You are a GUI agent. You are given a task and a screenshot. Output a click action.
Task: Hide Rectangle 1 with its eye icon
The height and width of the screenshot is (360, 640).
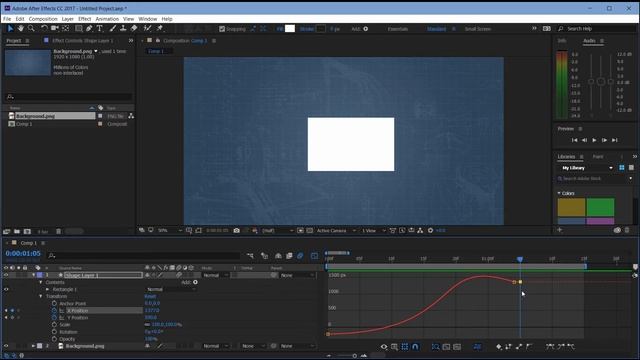pyautogui.click(x=6, y=289)
